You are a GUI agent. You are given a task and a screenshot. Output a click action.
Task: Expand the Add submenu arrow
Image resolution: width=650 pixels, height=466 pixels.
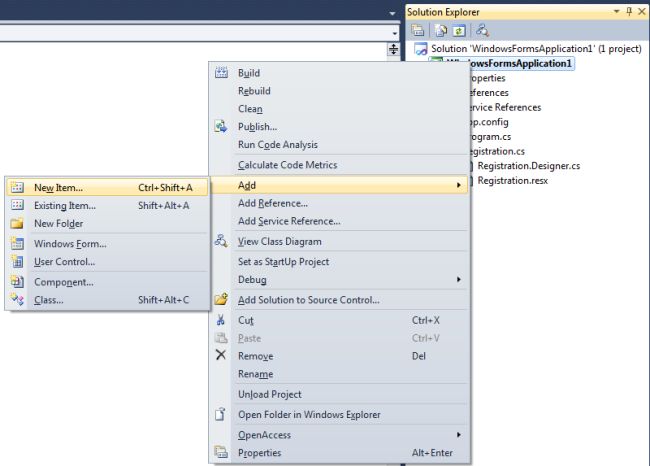pos(458,185)
